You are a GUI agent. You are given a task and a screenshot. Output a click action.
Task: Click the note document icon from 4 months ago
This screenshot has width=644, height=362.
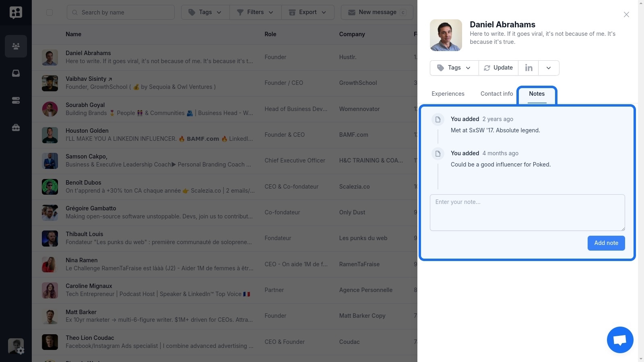(438, 154)
